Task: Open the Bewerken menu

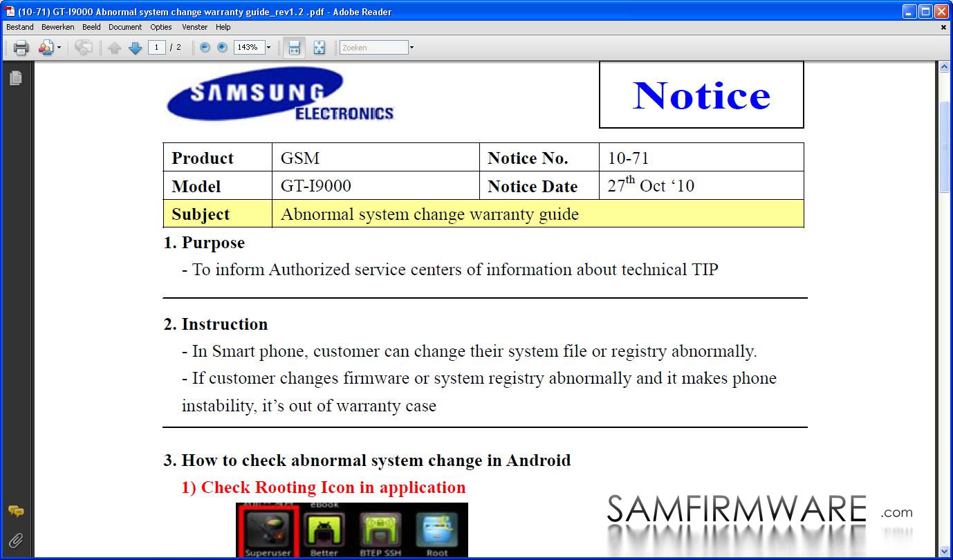Action: coord(58,27)
